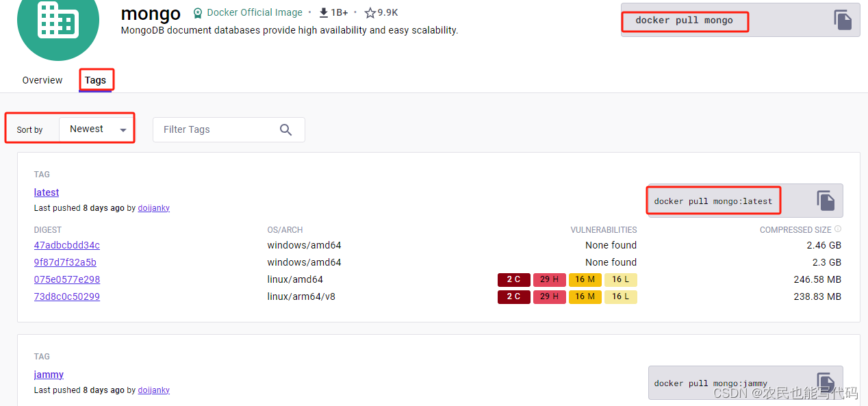Open the jammy tag details
This screenshot has width=868, height=406.
(49, 375)
